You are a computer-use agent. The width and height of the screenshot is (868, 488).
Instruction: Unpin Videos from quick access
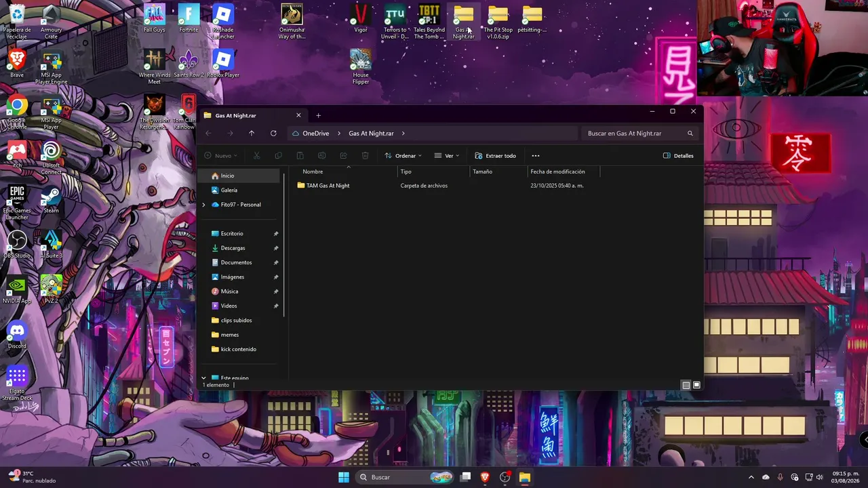(x=276, y=306)
